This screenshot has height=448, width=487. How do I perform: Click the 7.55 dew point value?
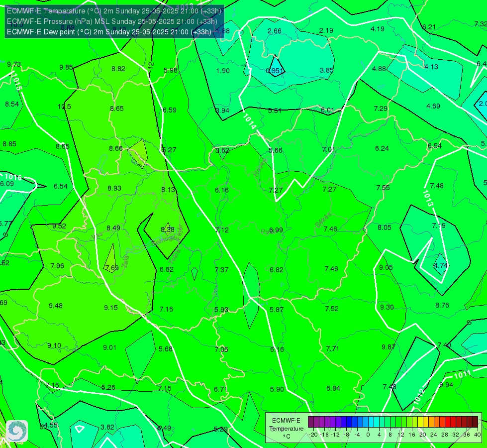pyautogui.click(x=383, y=188)
